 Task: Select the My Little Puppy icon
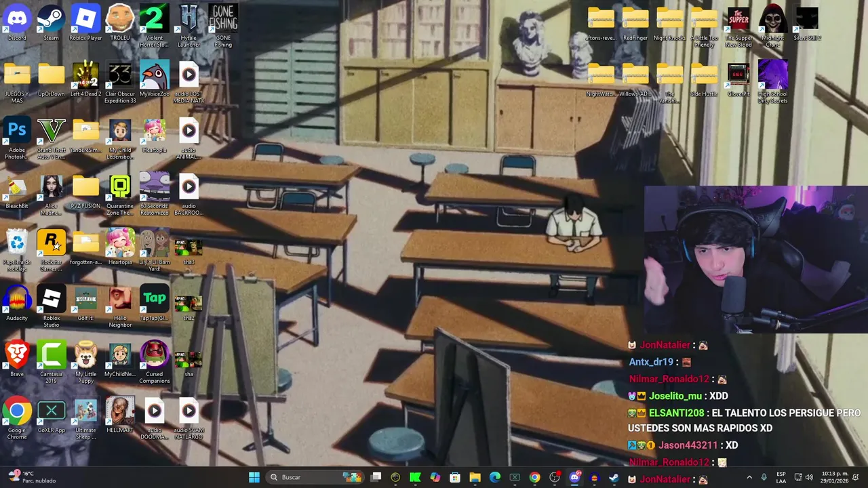point(85,363)
